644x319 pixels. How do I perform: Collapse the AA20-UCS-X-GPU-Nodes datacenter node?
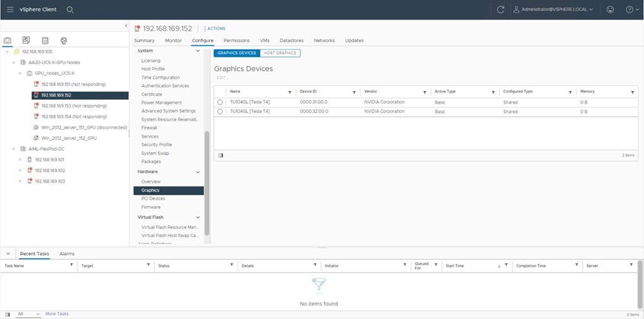click(14, 63)
